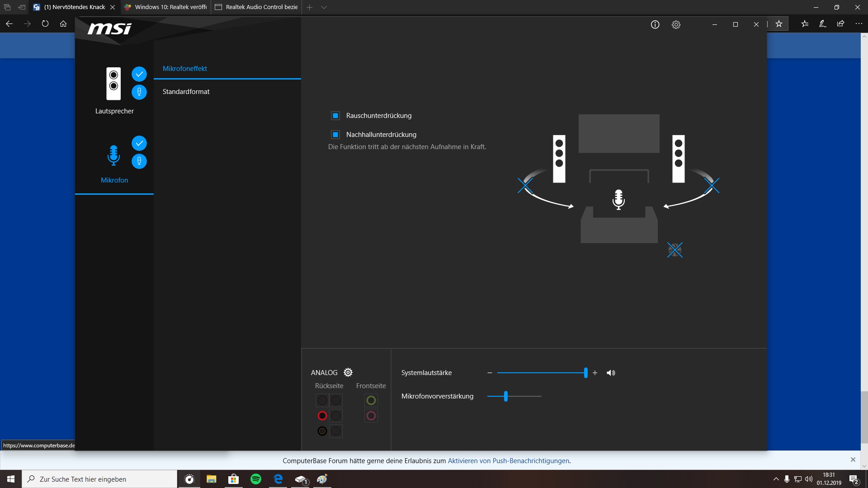Select the Mikrofon device icon
Image resolution: width=868 pixels, height=488 pixels.
point(113,155)
